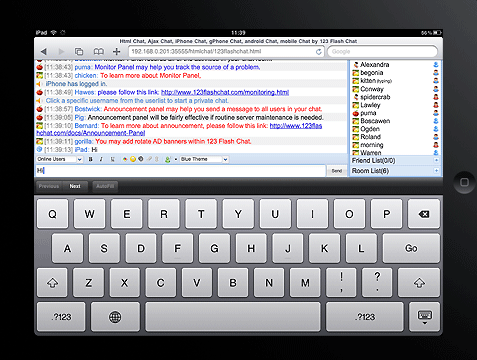Select user kitten in the user list
Image resolution: width=477 pixels, height=360 pixels.
pyautogui.click(x=368, y=81)
